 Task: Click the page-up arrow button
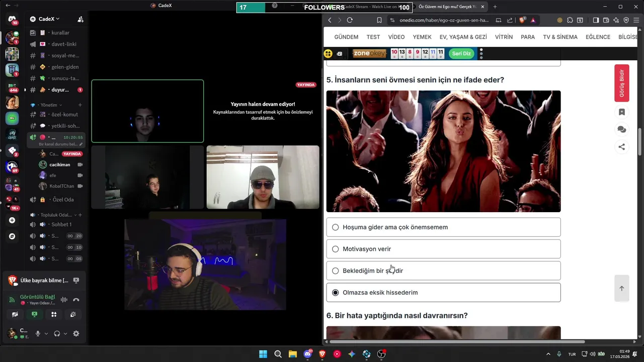coord(622,288)
